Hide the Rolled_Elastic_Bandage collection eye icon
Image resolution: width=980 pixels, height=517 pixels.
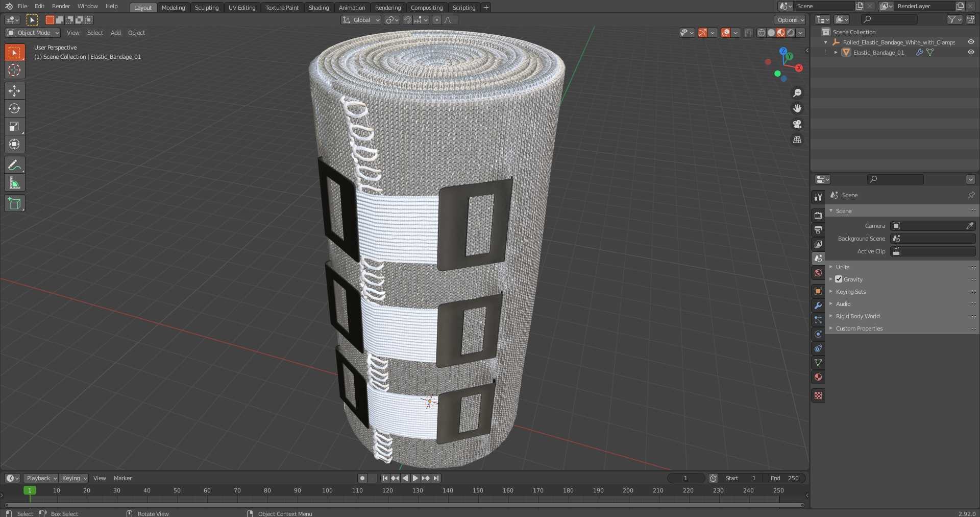[x=971, y=42]
